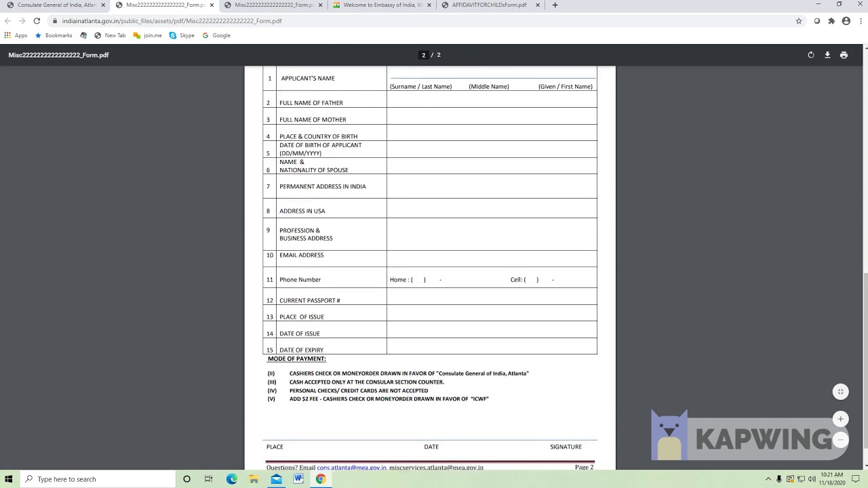This screenshot has width=868, height=488.
Task: Open the Chrome extensions puzzle icon
Action: point(831,21)
